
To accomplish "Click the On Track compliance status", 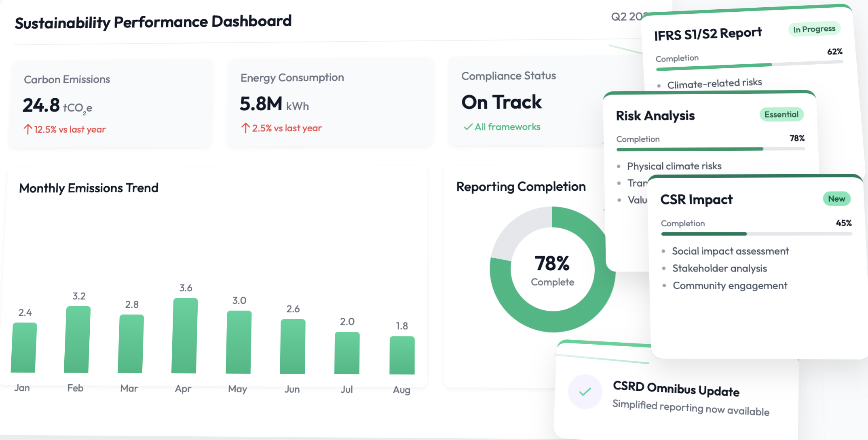I will (501, 102).
